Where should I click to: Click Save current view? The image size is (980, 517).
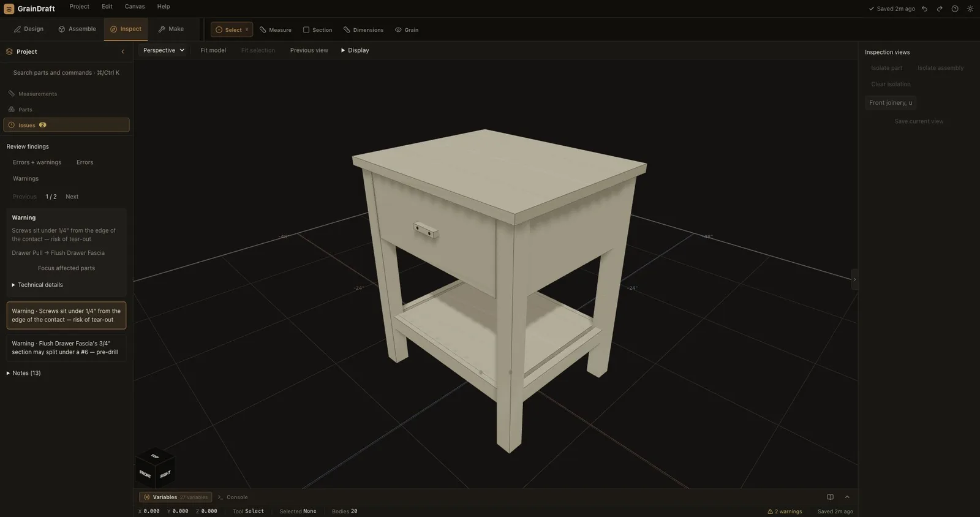pos(919,121)
